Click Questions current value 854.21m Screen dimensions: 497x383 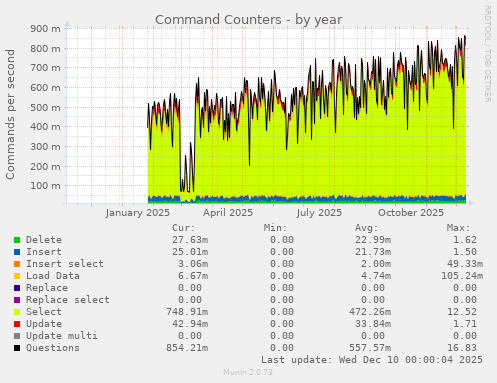(187, 348)
